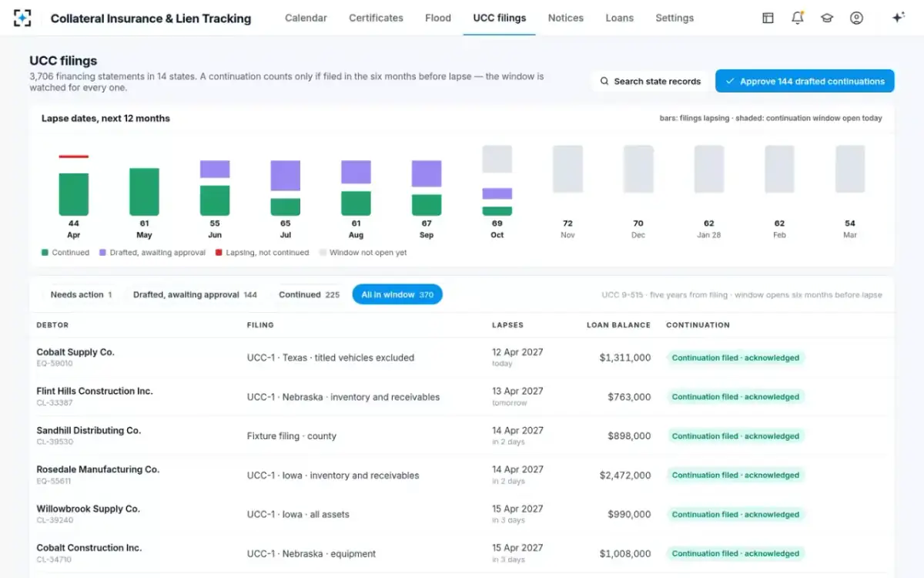Click Fixture filing · county entry
Image resolution: width=924 pixels, height=578 pixels.
(x=291, y=436)
